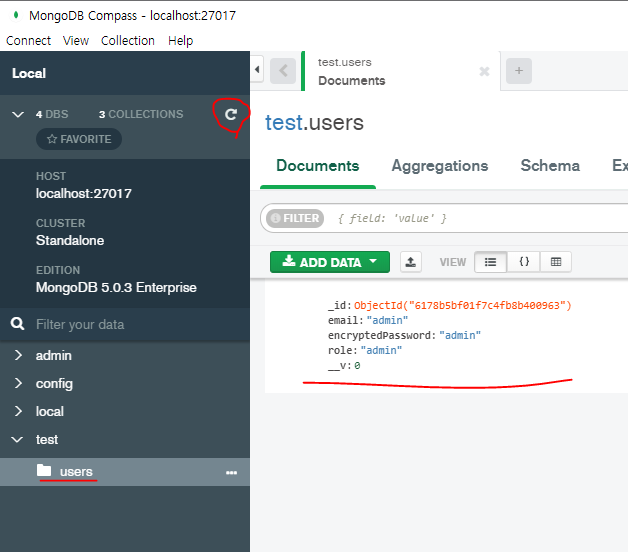Export the collection using the upload icon
Viewport: 628px width, 552px height.
click(x=411, y=262)
